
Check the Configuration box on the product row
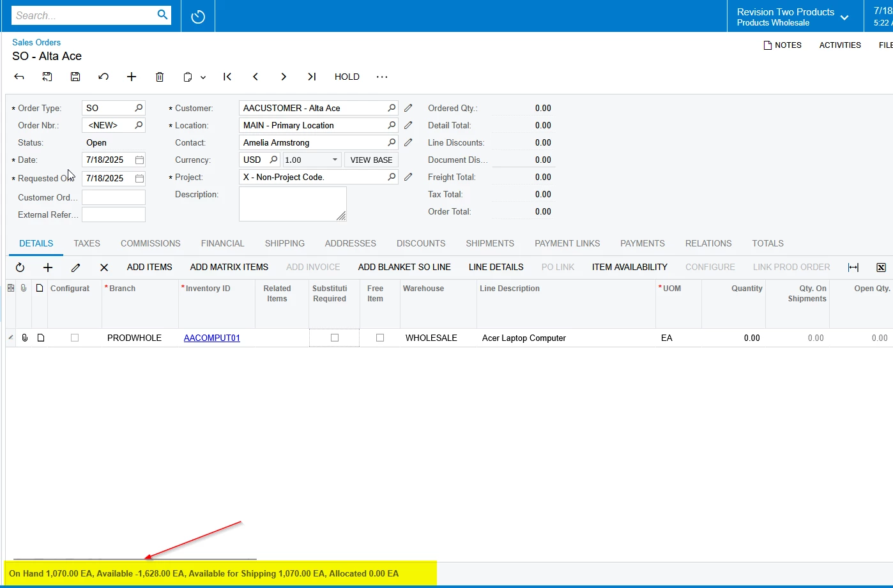pos(75,338)
